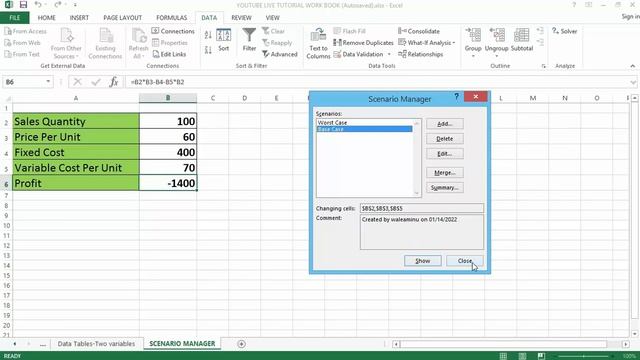
Task: Switch to REVIEW ribbon tab
Action: click(x=241, y=18)
